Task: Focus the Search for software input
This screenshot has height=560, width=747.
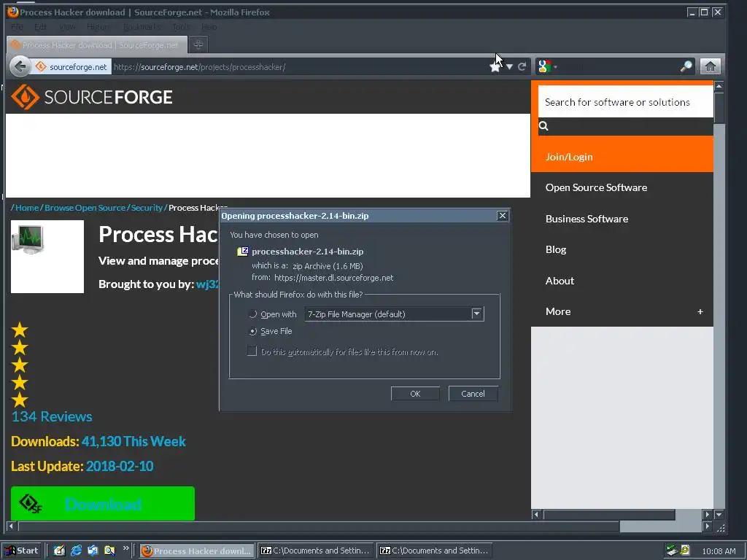Action: [x=625, y=102]
